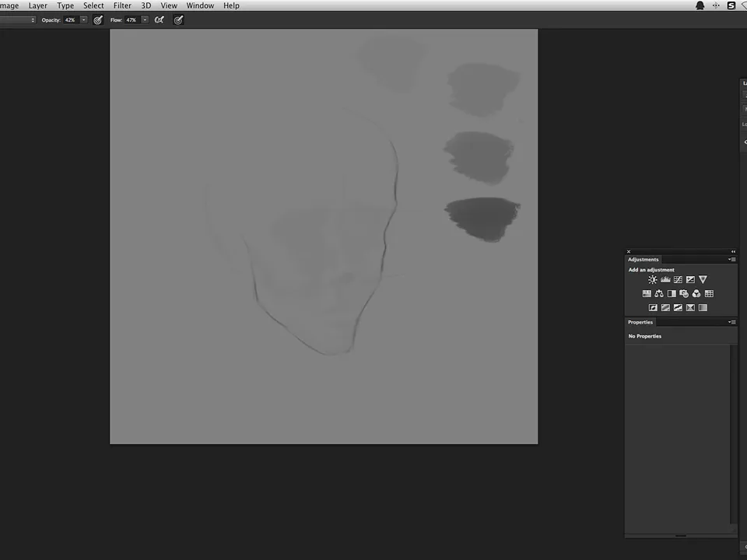Open the Filter menu
The image size is (747, 560).
122,5
